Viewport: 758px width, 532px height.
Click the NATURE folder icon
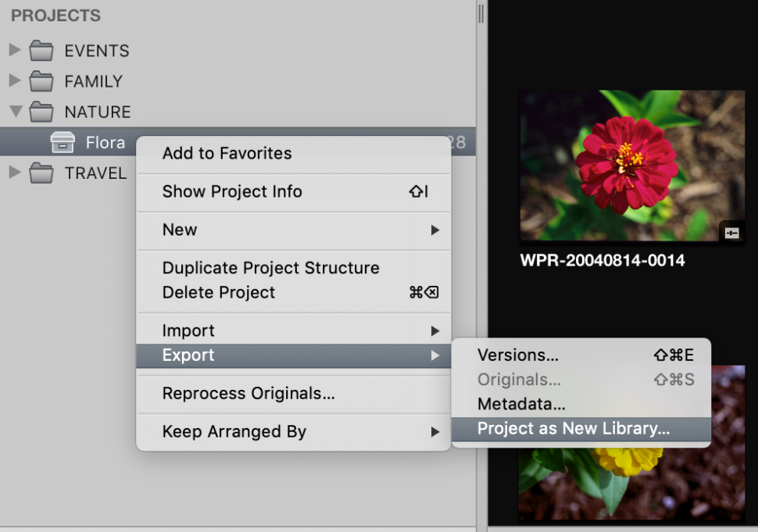[41, 112]
